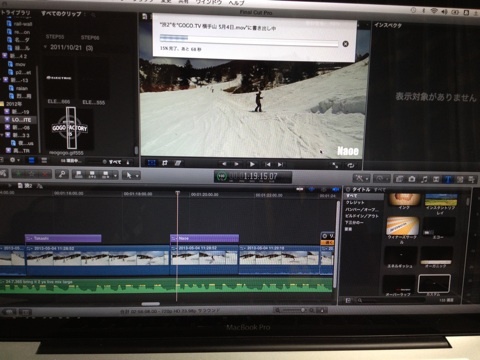Click the timeline playhead marker

177,193
